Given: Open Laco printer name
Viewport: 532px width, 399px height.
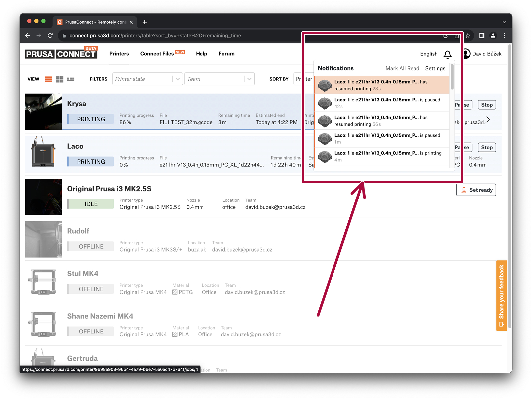Looking at the screenshot, I should click(x=75, y=146).
